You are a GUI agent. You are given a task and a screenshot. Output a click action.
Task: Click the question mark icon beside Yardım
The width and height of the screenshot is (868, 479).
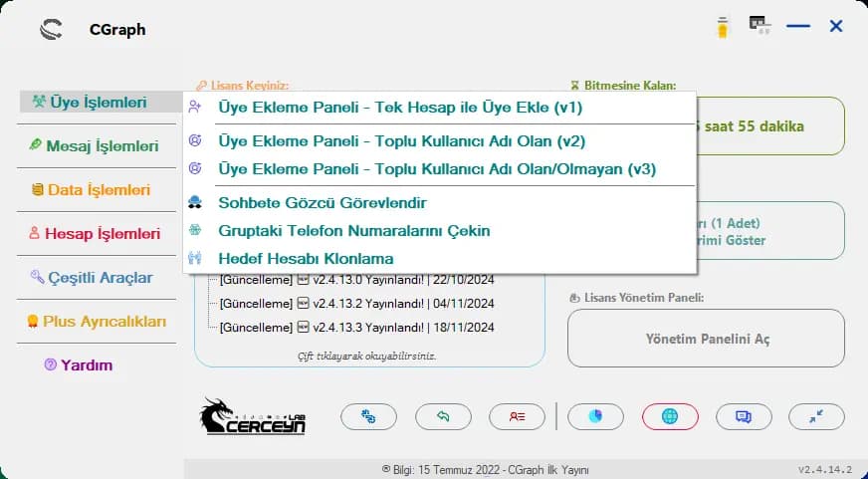pyautogui.click(x=51, y=364)
